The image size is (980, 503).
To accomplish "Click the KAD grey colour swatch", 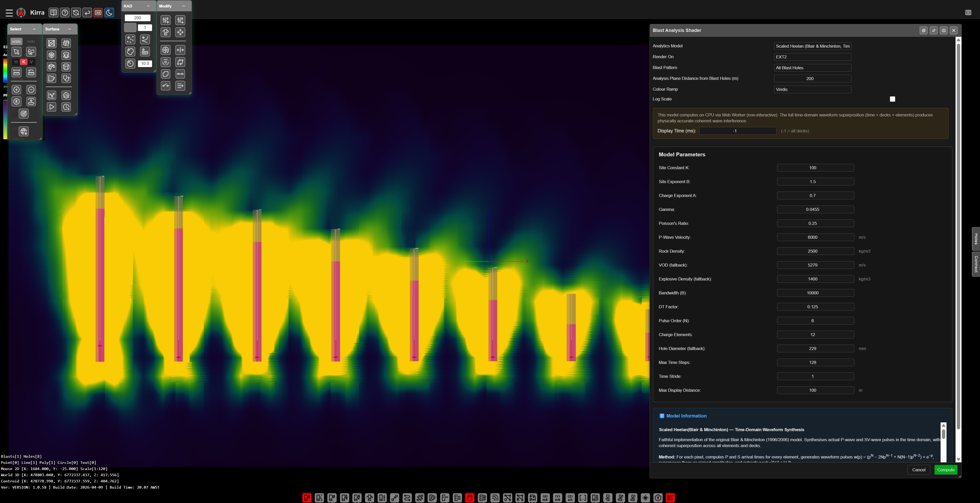I will 130,27.
